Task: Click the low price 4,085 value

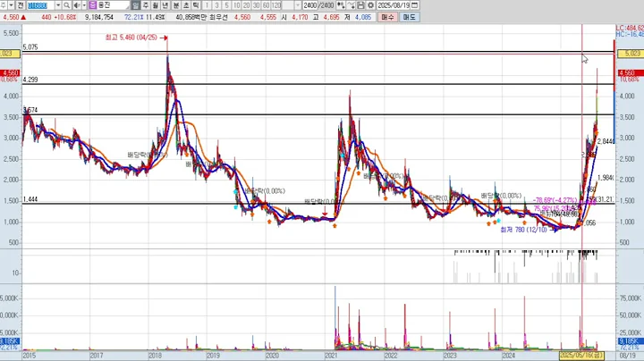Action: click(362, 17)
